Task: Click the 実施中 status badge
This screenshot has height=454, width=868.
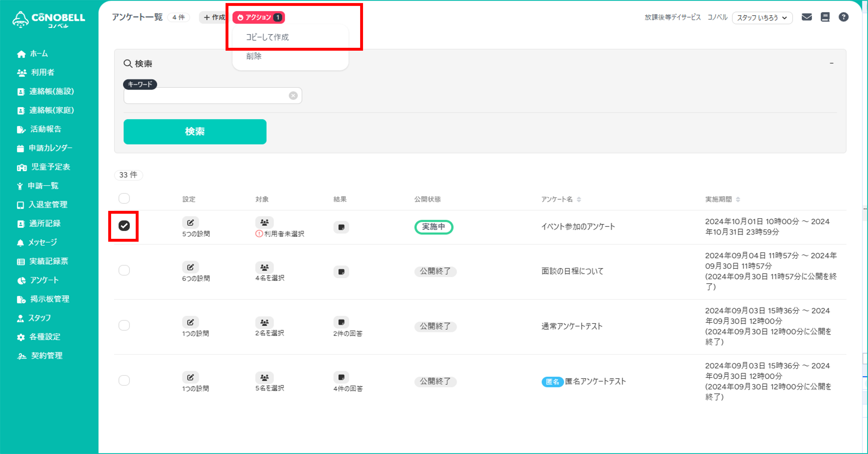Action: [x=434, y=227]
